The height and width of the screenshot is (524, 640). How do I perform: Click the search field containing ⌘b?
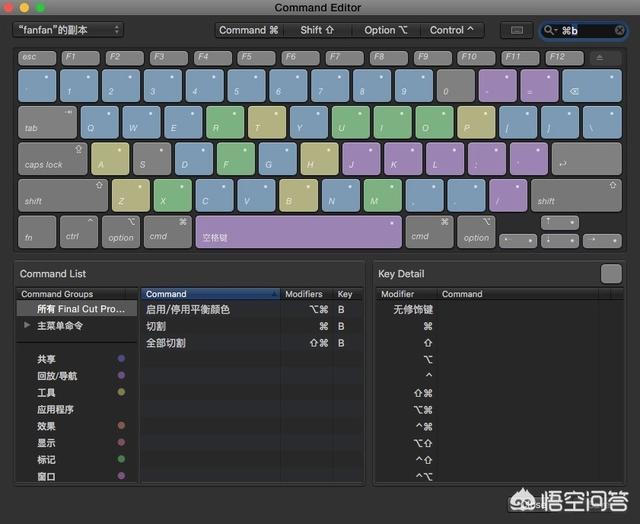(584, 31)
